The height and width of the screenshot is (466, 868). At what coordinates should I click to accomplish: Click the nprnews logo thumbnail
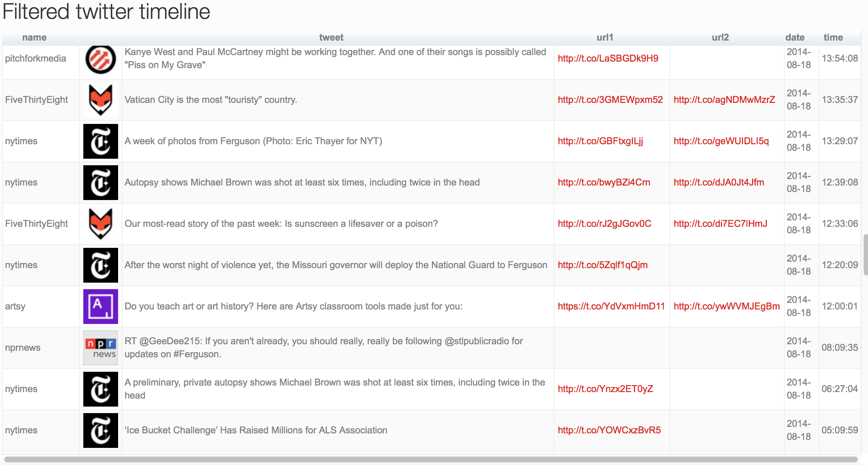point(100,348)
